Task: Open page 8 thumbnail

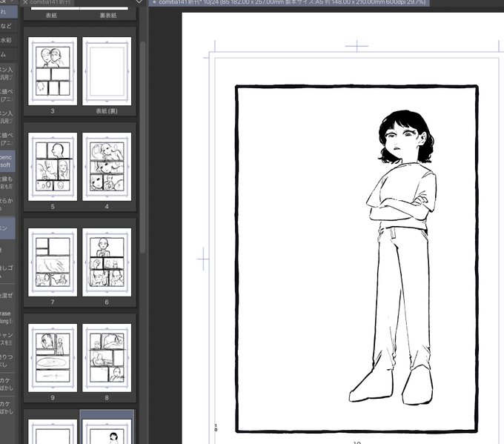Action: 107,358
